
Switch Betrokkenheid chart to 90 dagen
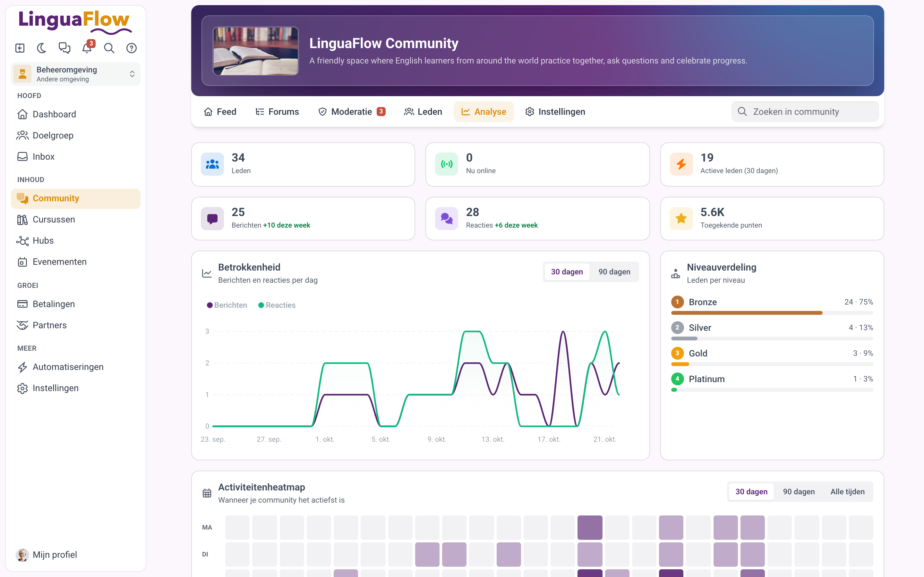pyautogui.click(x=614, y=272)
